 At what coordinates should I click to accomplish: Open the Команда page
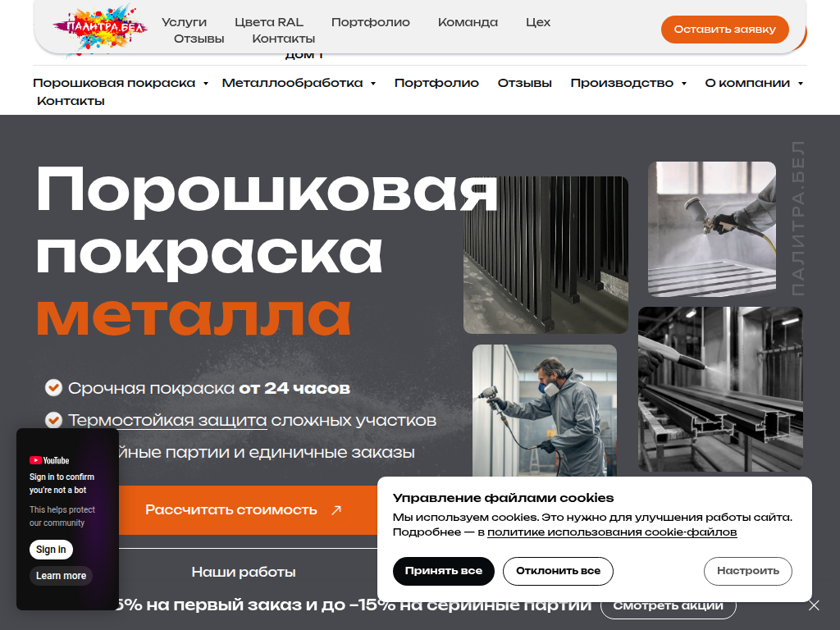(468, 22)
